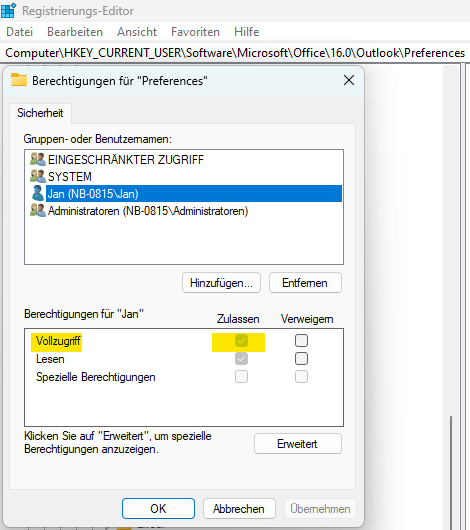
Task: Check Verweigern box for Vollzugriff
Action: 301,341
